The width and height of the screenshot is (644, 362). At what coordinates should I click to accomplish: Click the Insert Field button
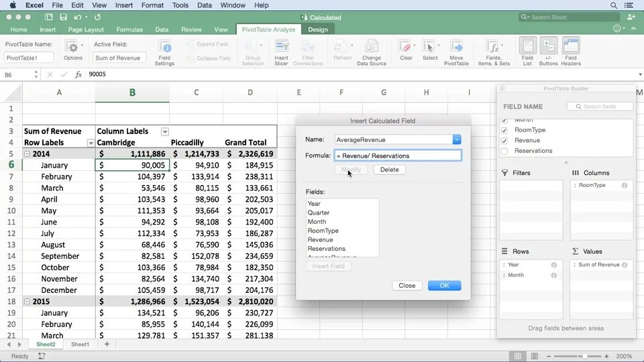(328, 266)
